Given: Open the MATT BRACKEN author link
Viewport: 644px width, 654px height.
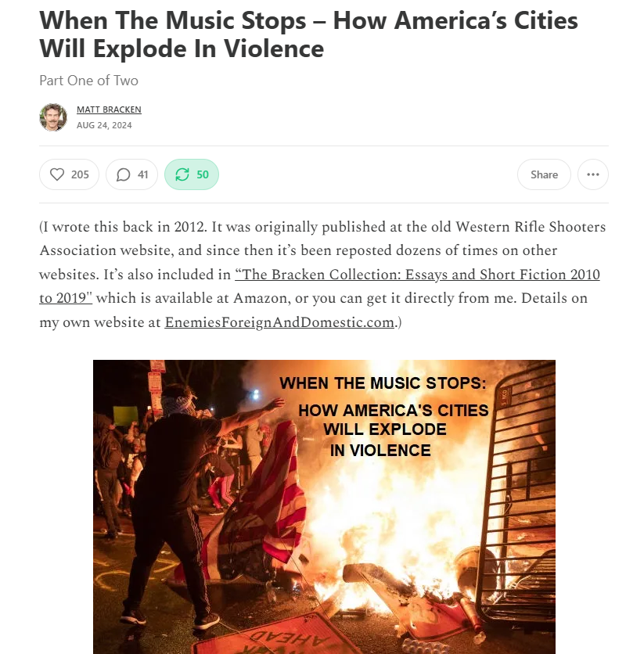Looking at the screenshot, I should (x=109, y=110).
